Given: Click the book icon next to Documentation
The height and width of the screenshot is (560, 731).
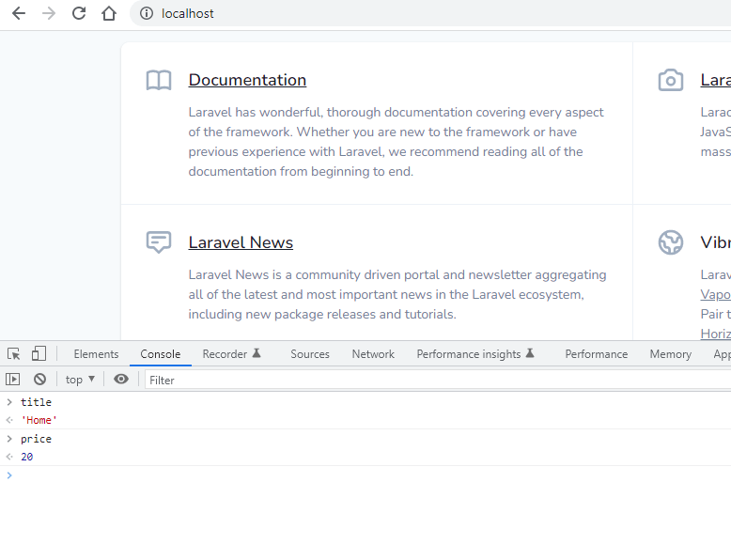Looking at the screenshot, I should pos(159,80).
